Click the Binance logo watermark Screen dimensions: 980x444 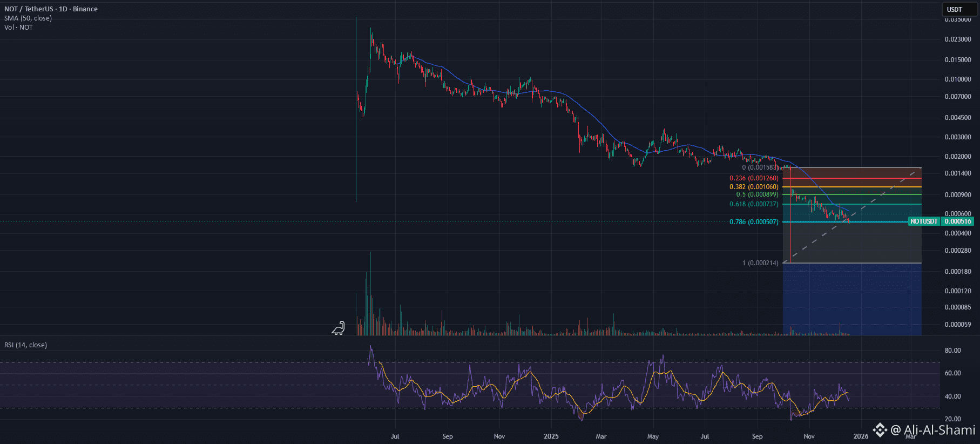pos(880,430)
